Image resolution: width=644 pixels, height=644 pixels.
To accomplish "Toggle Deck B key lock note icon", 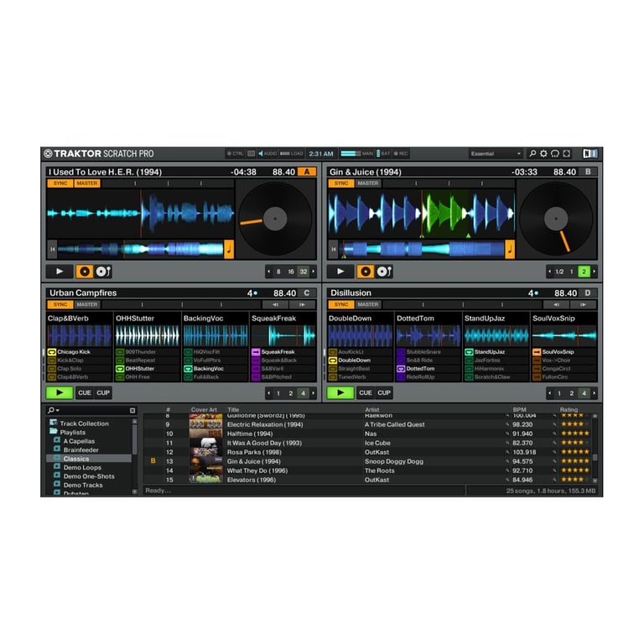I will (510, 249).
